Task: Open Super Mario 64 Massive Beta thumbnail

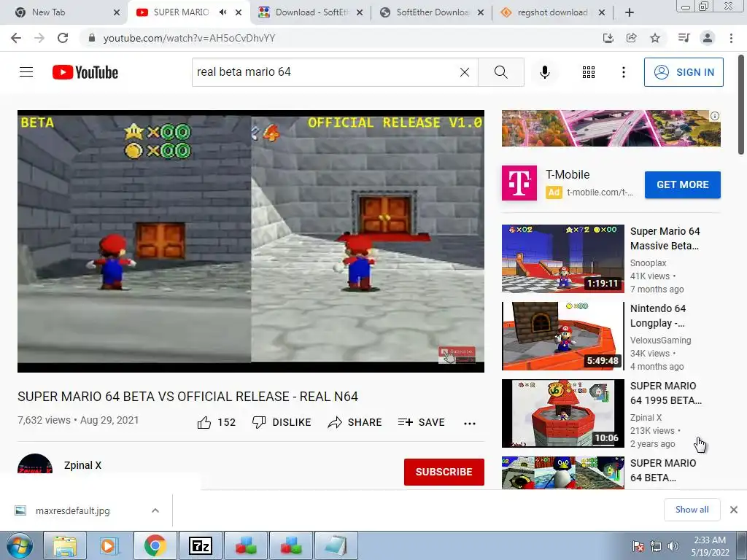Action: pos(562,259)
